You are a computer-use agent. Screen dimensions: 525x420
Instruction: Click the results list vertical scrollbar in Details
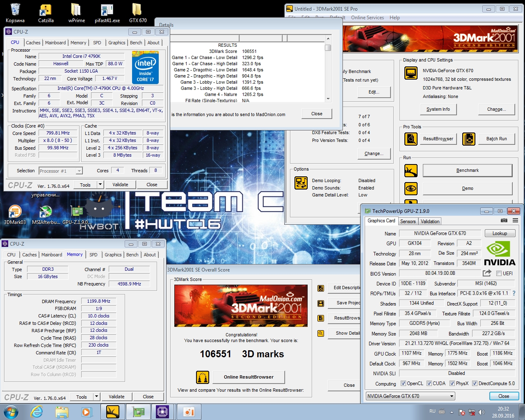click(x=328, y=69)
